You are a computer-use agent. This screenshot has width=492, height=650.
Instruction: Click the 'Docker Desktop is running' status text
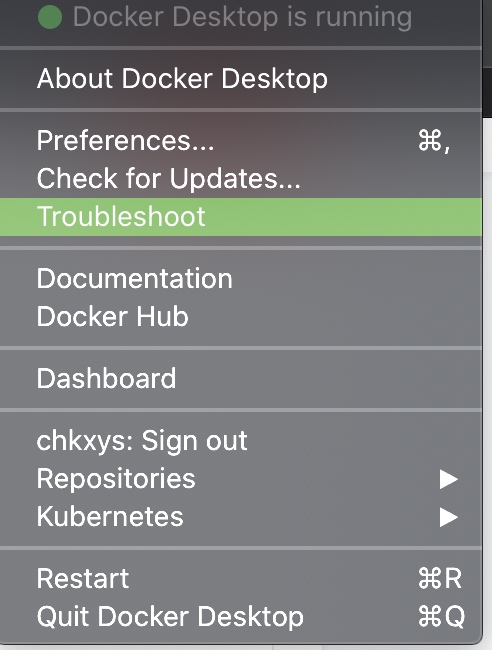[242, 17]
